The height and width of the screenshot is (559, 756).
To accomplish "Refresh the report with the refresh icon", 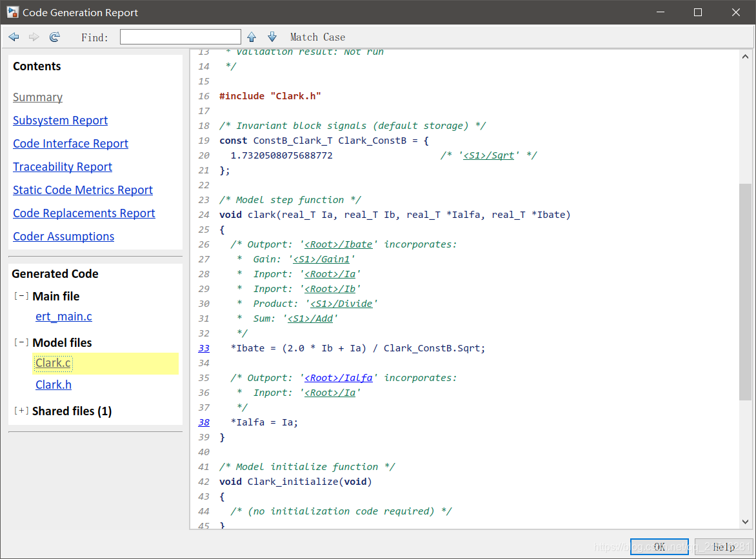I will [55, 37].
